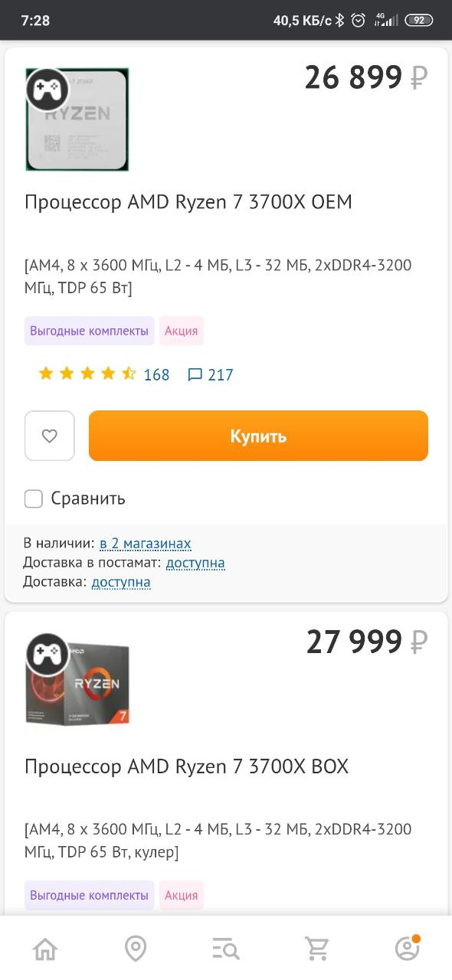Tap the 'Акция' tag on OEM item
This screenshot has height=980, width=452.
(x=181, y=332)
